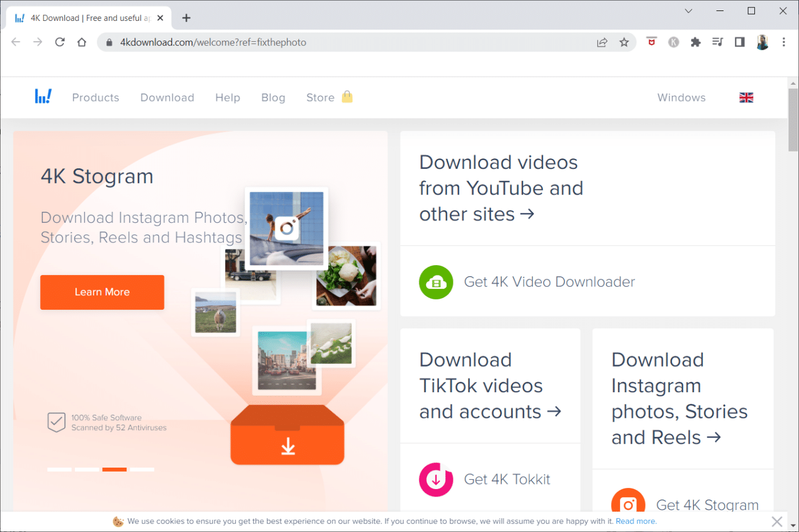This screenshot has width=799, height=532.
Task: Toggle the browser side panel icon
Action: click(x=740, y=42)
